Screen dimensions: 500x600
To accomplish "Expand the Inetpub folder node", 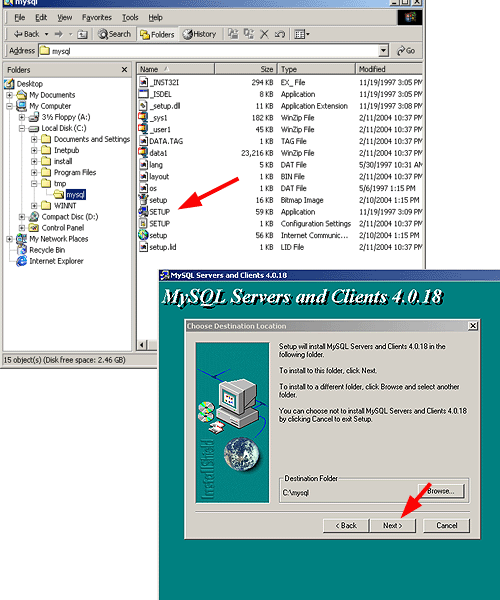I will pos(34,150).
